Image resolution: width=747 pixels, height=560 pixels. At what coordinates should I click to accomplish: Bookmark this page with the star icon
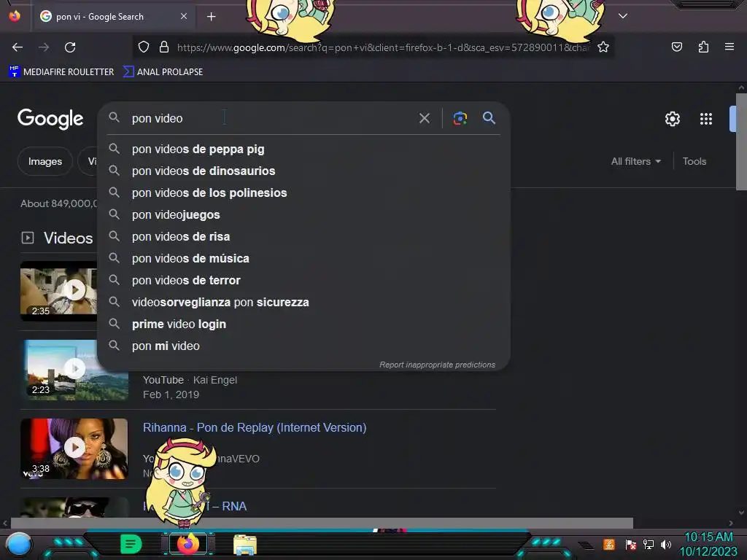point(603,47)
